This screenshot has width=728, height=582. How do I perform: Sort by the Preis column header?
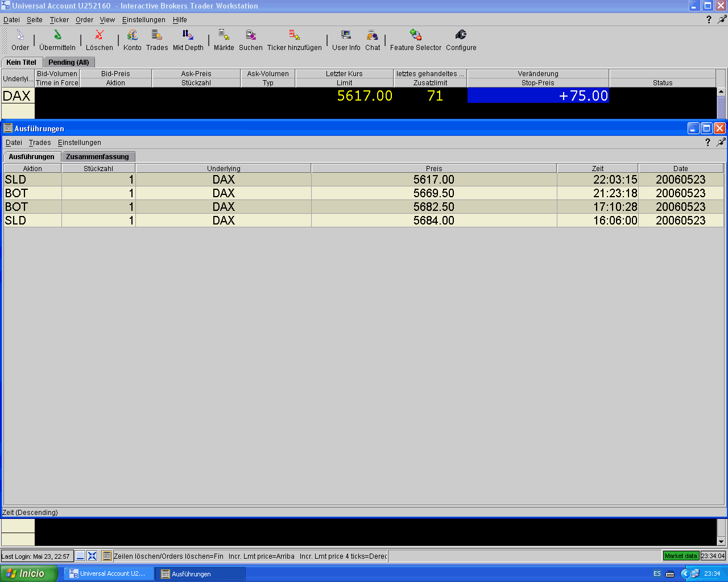pyautogui.click(x=434, y=168)
